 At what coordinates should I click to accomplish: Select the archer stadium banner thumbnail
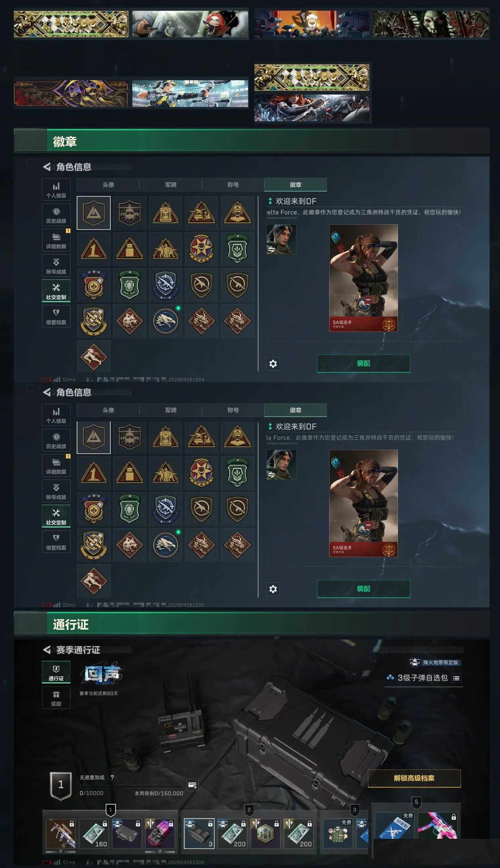[x=190, y=94]
